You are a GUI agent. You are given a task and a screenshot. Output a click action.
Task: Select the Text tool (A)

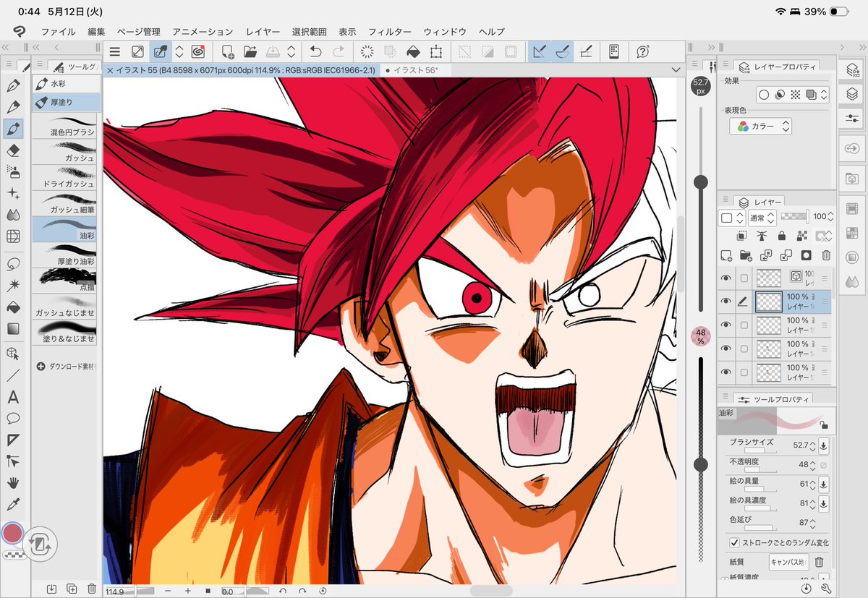[12, 397]
